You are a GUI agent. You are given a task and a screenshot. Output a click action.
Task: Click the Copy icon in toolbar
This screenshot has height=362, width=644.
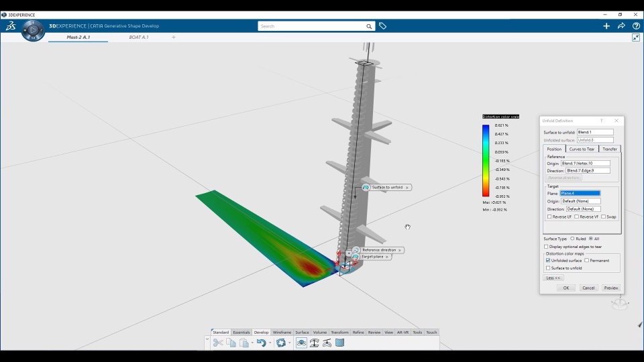[x=231, y=343]
